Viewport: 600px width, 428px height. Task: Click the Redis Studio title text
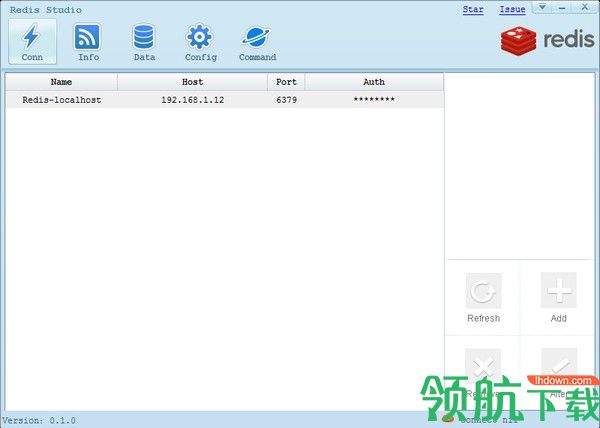(46, 10)
